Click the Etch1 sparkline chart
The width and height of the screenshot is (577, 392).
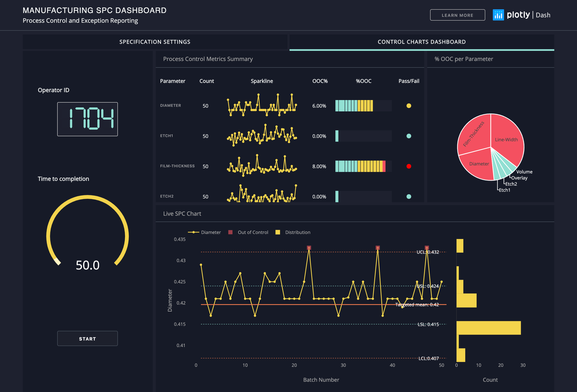point(262,135)
